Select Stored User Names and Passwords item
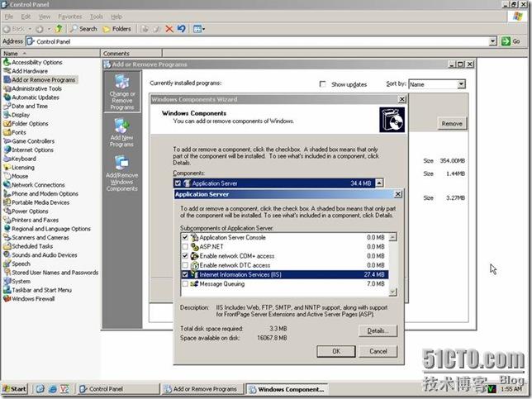Screen dimensions: 532x399 point(51,273)
